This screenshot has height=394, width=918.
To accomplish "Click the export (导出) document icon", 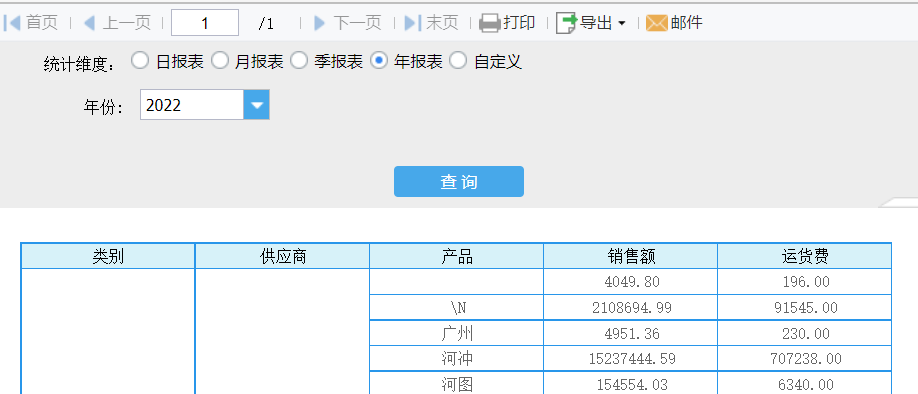I will pyautogui.click(x=566, y=23).
